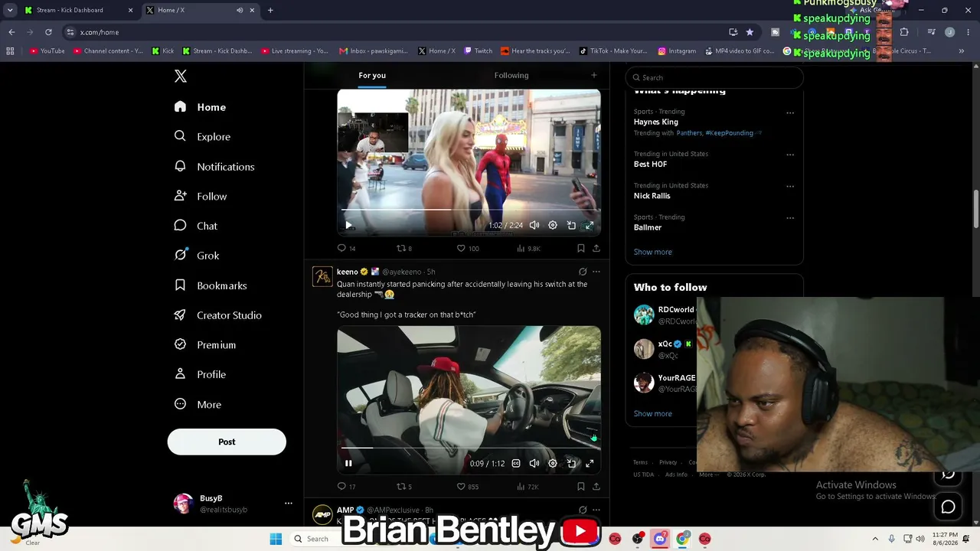
Task: Mute the car video
Action: click(534, 463)
